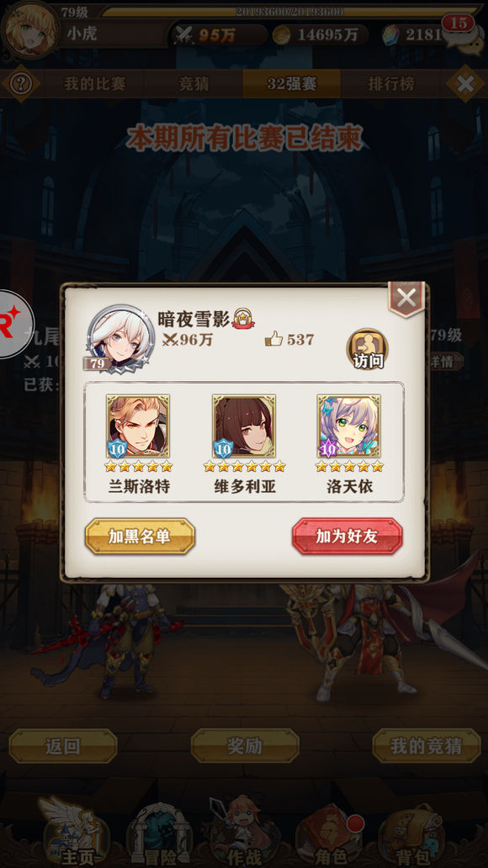Open the 作战 battle icon
Viewport: 488px width, 868px height.
click(244, 832)
